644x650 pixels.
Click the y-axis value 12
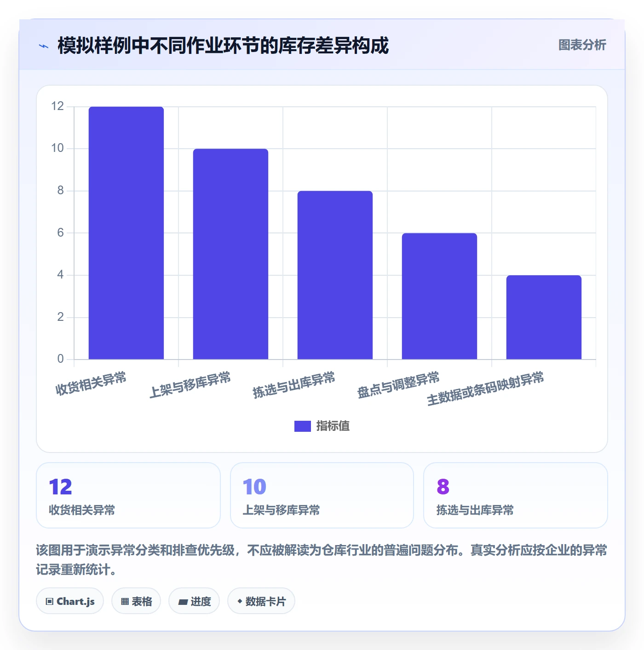point(57,106)
